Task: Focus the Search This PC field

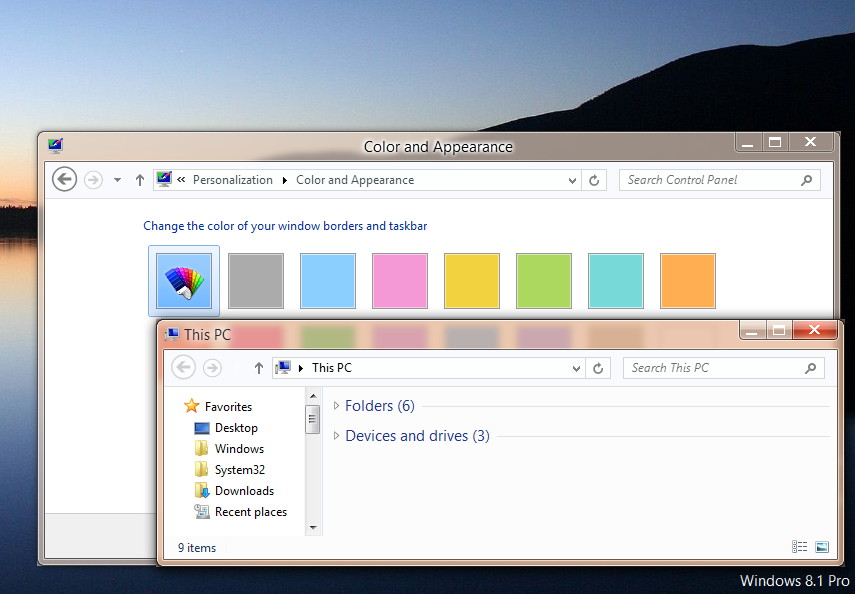Action: [x=724, y=368]
